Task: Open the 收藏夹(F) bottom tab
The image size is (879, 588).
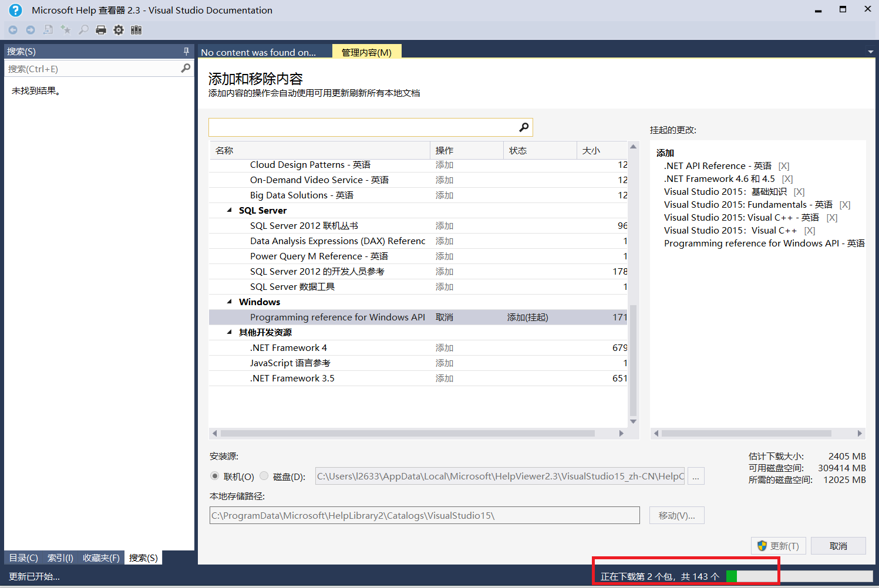Action: 101,557
